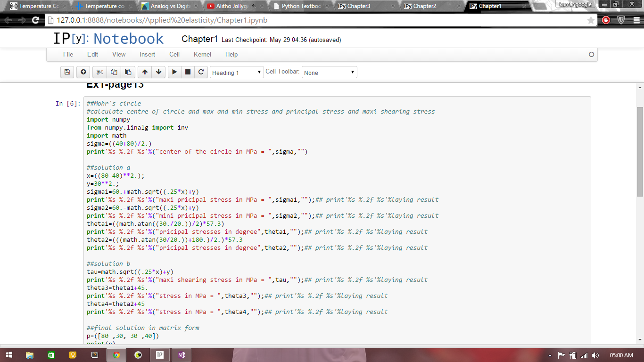
Task: Open the Cell menu
Action: 174,54
